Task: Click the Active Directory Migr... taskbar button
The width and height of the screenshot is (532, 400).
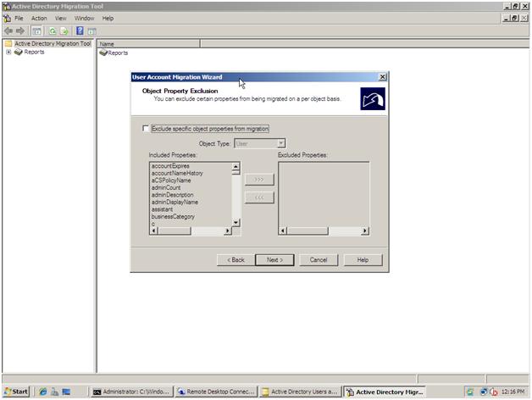Action: (385, 392)
